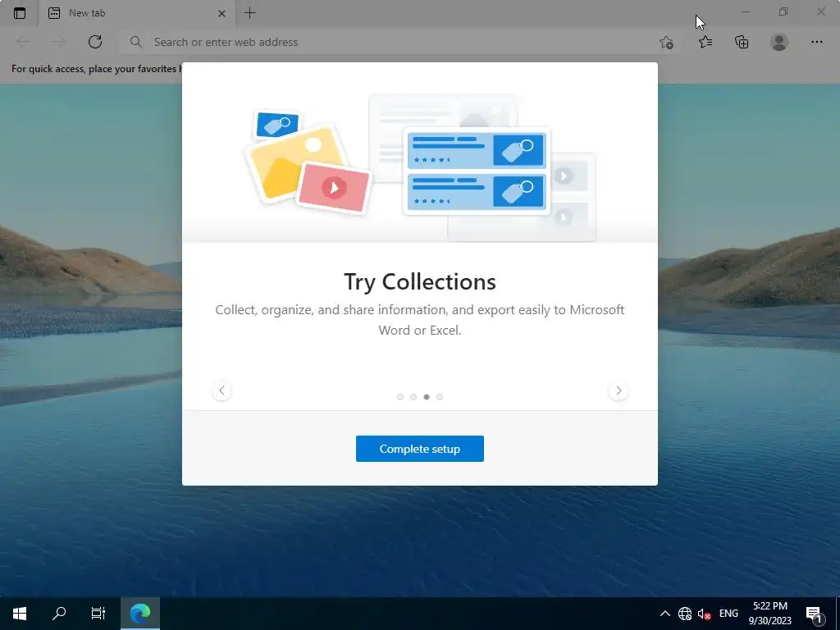The width and height of the screenshot is (840, 630).
Task: Open the profile avatar menu
Action: coord(779,42)
